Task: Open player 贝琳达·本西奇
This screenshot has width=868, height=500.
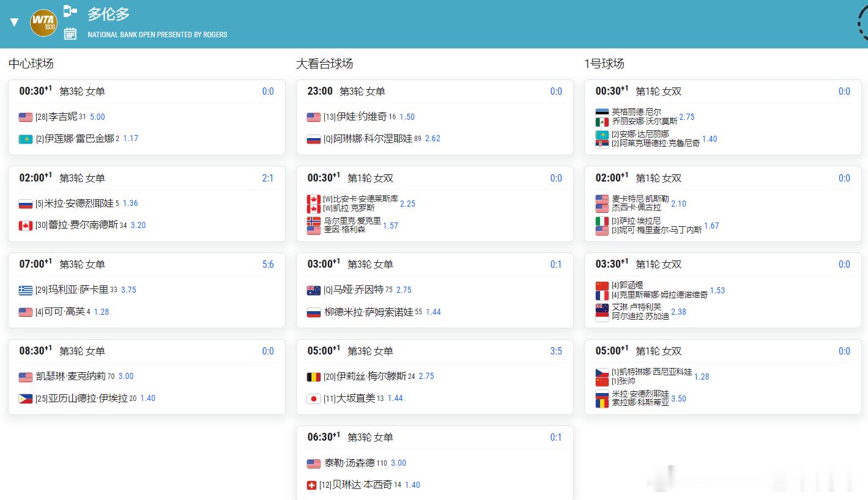Action: coord(362,485)
